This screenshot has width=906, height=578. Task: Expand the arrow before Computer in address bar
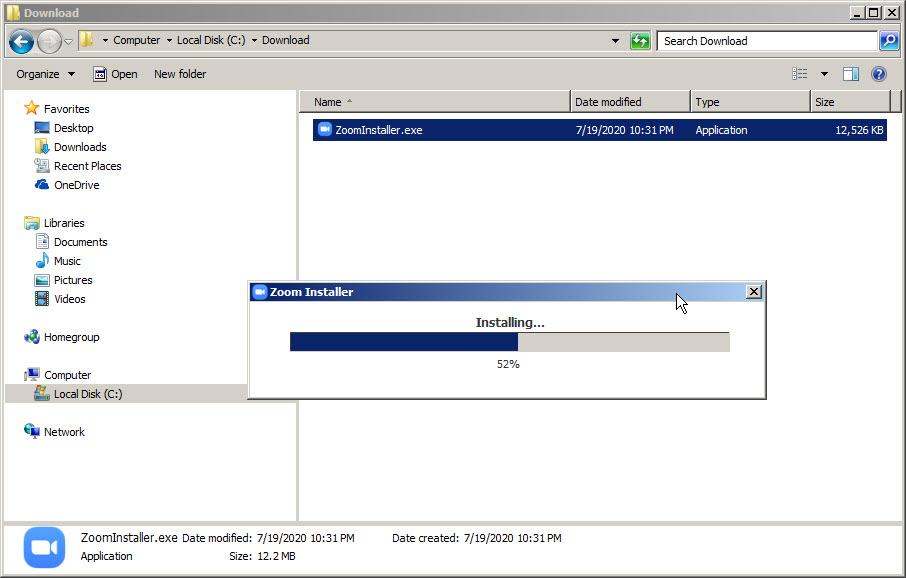[x=105, y=40]
